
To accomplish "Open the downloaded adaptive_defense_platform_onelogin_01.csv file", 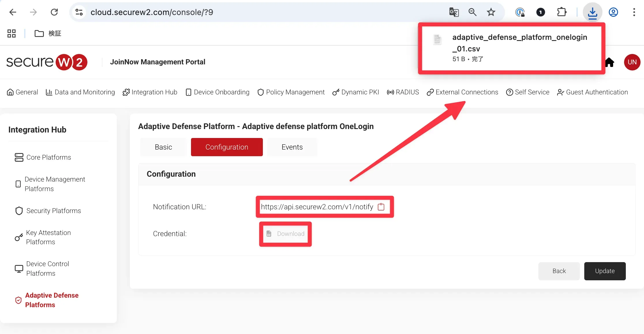I will 519,43.
